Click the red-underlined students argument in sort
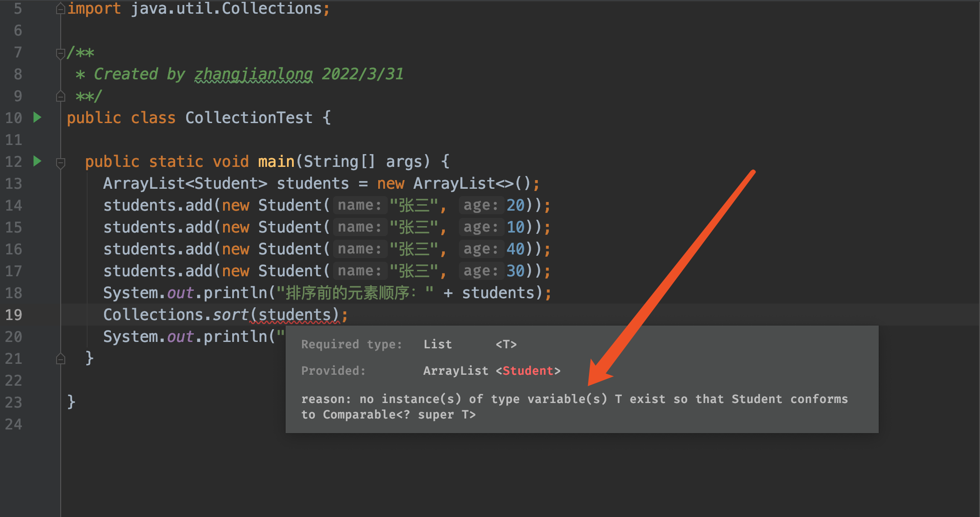 click(294, 315)
